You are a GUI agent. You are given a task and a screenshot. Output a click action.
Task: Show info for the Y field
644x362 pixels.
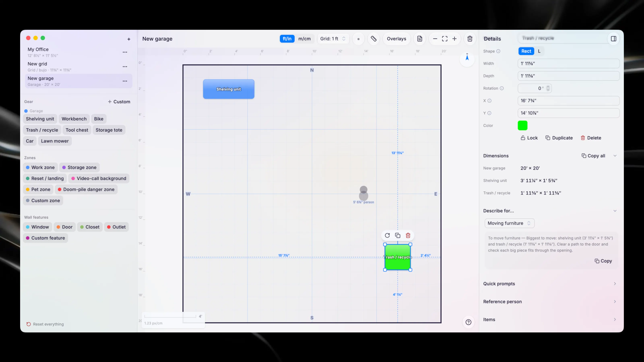(489, 113)
